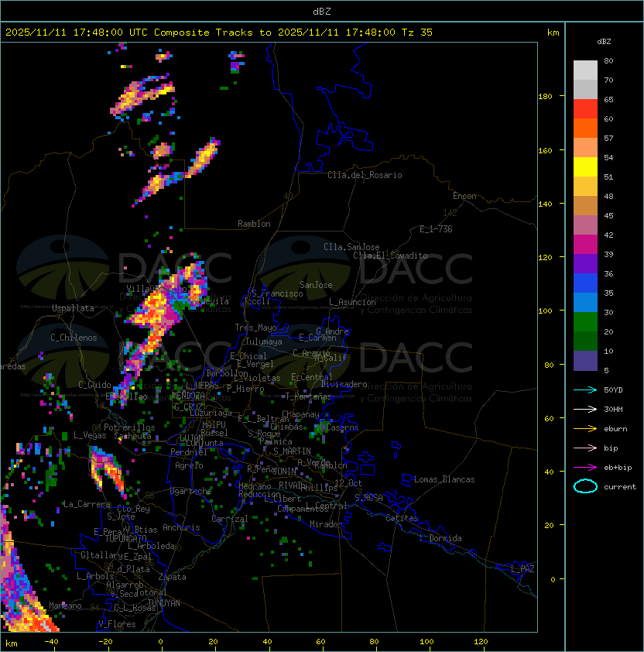Click the '50YD' legend label
Viewport: 644px width, 652px height.
click(613, 390)
